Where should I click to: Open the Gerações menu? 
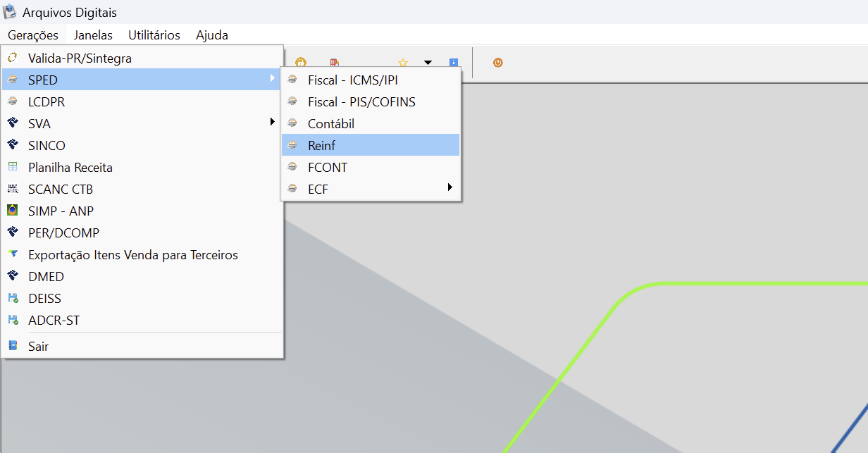pos(33,35)
